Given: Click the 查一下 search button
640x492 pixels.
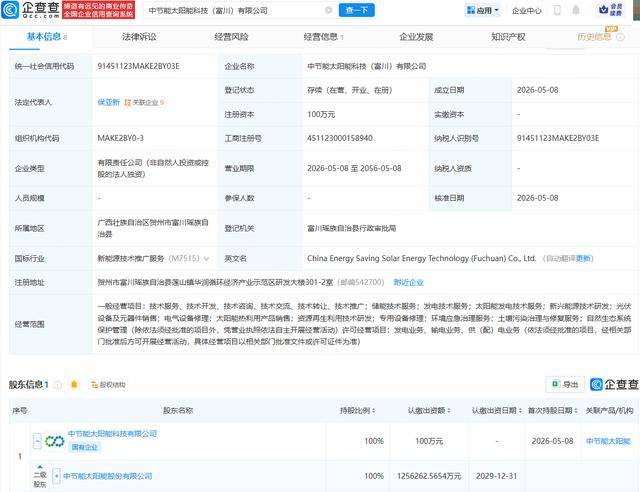Looking at the screenshot, I should (356, 10).
